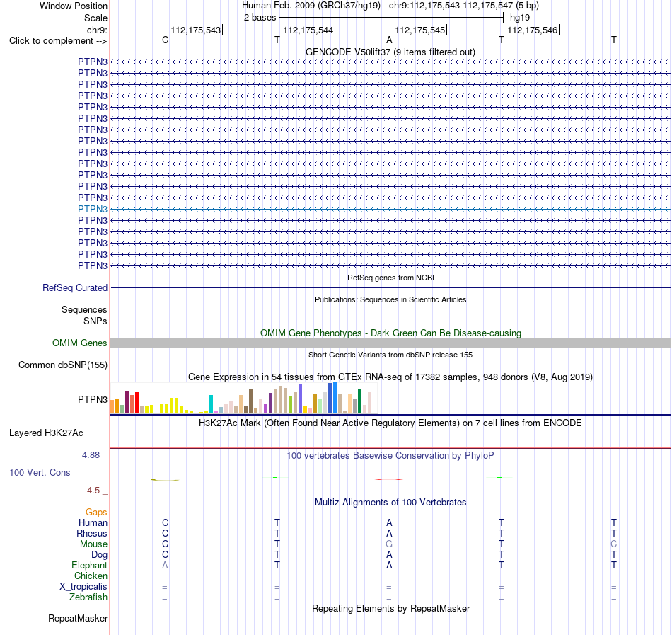Click the RepeatMasker track label
Screen dimensions: 672x635
coord(78,619)
